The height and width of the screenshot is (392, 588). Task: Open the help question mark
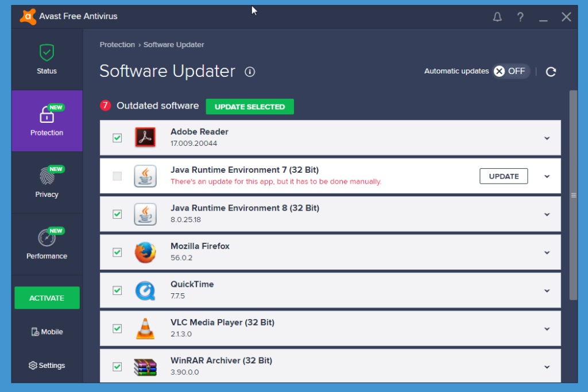(520, 17)
